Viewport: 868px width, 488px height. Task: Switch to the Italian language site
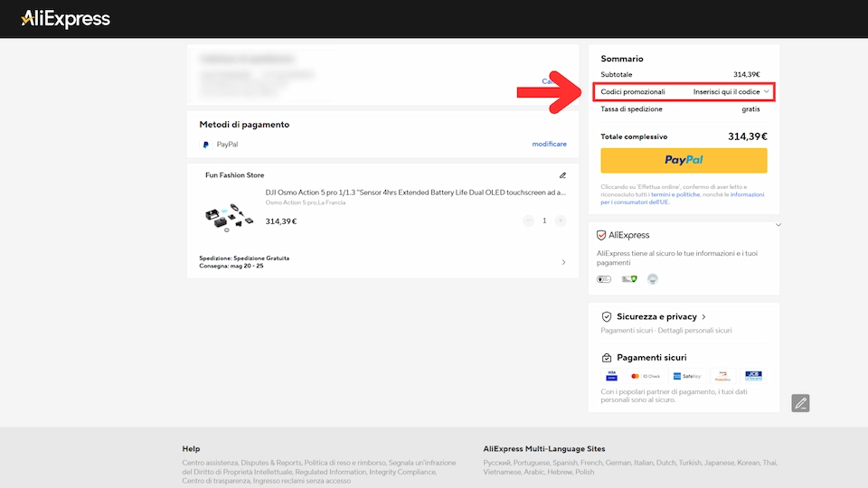pyautogui.click(x=643, y=463)
